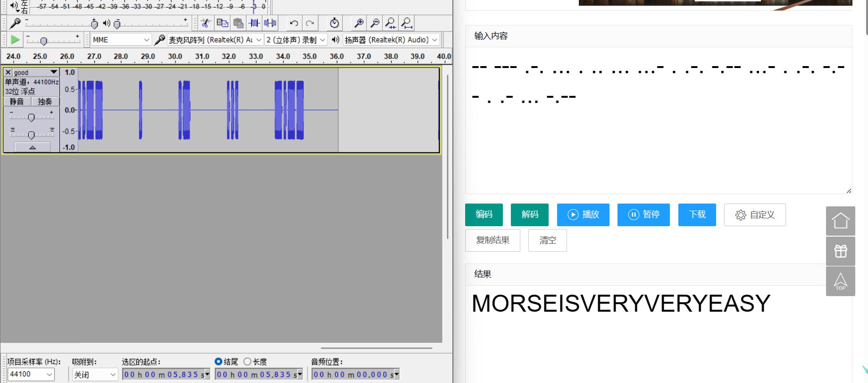This screenshot has width=868, height=383.
Task: Click the last waveform burst in track
Action: tap(289, 110)
